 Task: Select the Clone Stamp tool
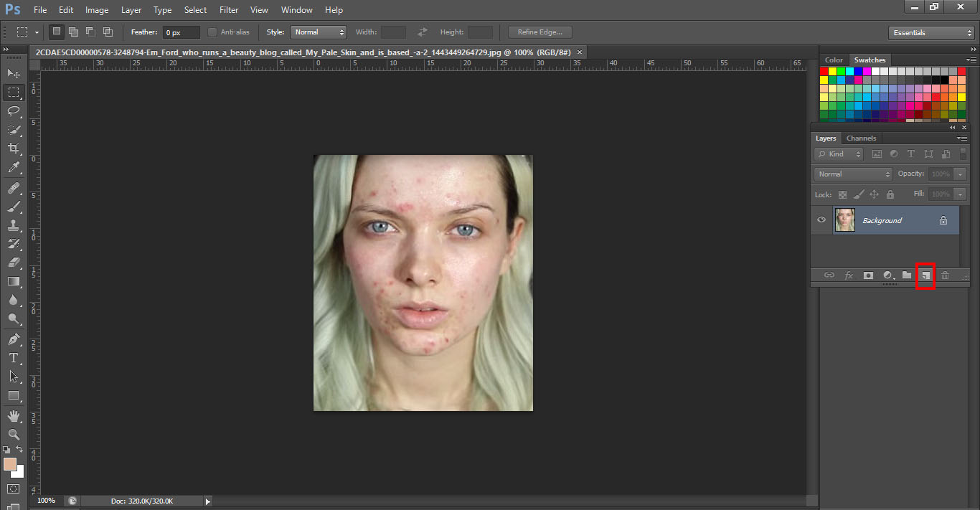coord(14,225)
